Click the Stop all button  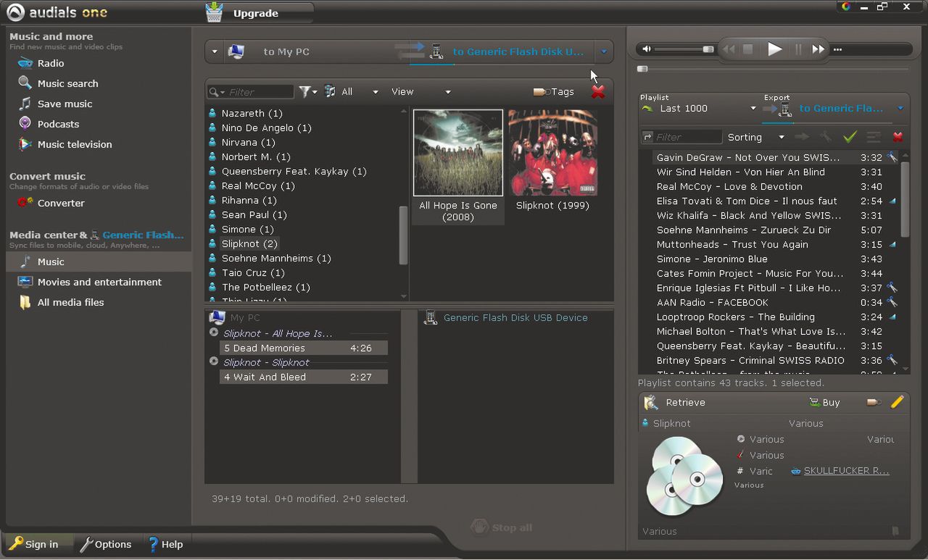point(502,527)
